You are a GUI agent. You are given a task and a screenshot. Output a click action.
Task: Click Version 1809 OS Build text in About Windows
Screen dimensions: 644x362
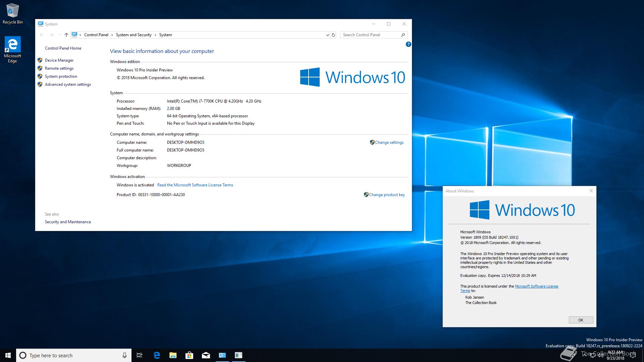pos(489,237)
